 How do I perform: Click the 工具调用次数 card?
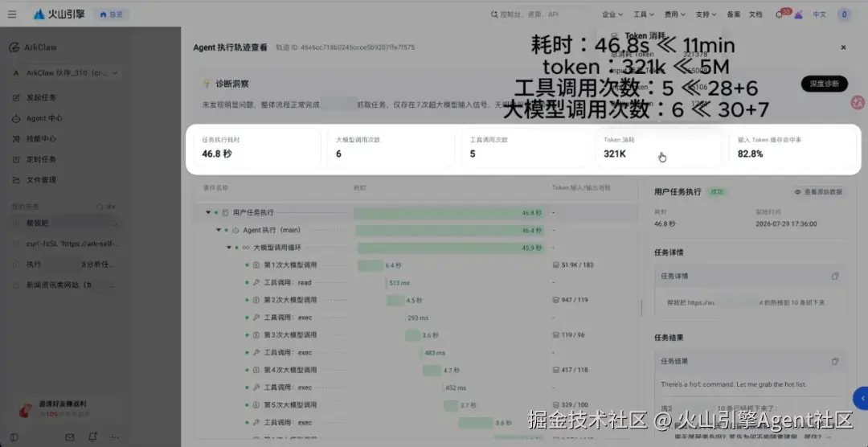[x=525, y=148]
